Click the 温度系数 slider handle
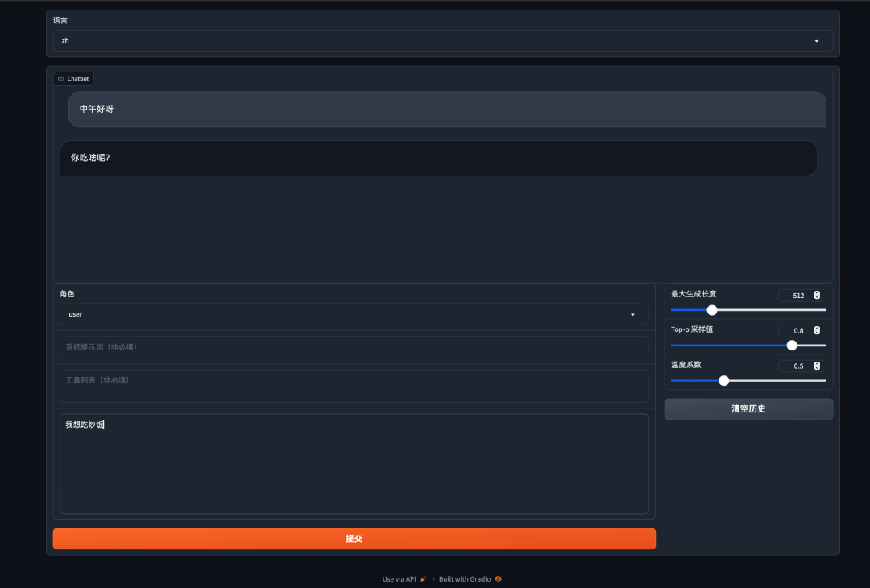 pos(723,380)
